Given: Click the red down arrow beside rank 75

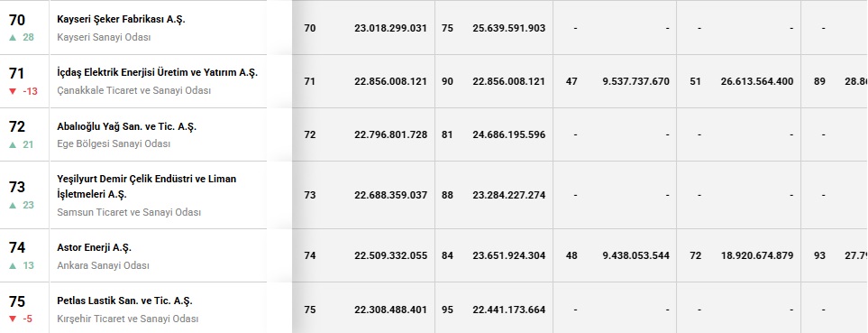Looking at the screenshot, I should (x=13, y=319).
